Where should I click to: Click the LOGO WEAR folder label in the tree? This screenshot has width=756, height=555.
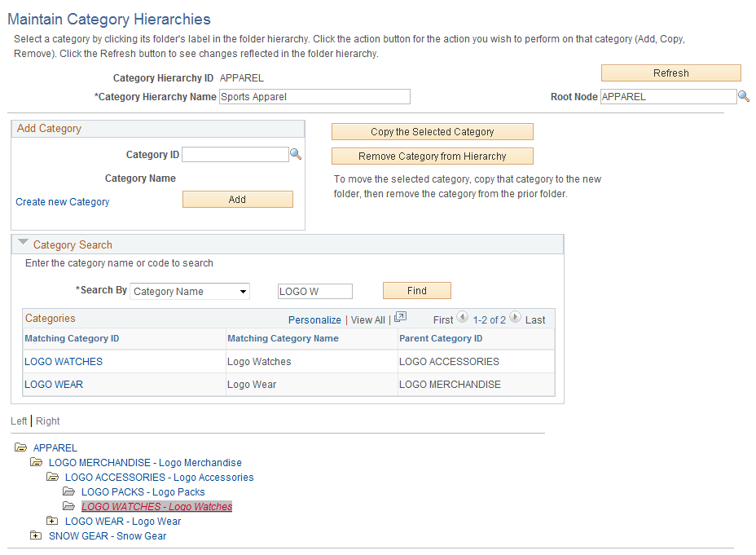tap(122, 521)
